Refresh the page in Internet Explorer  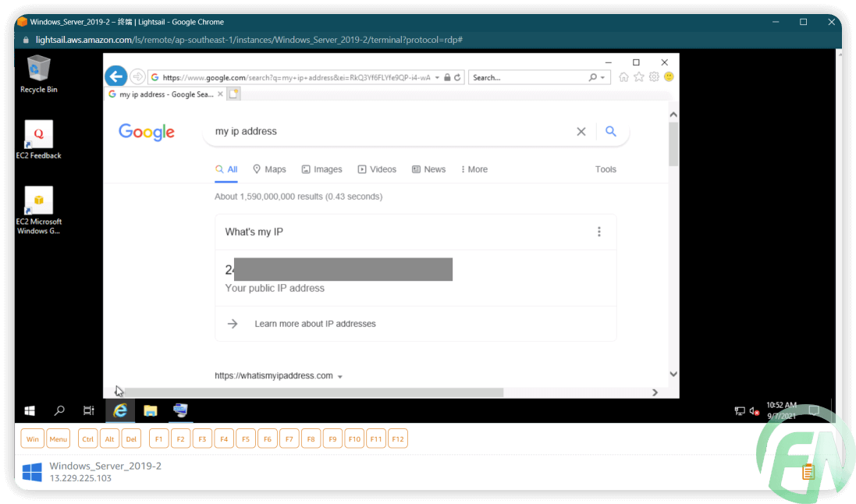(x=457, y=77)
